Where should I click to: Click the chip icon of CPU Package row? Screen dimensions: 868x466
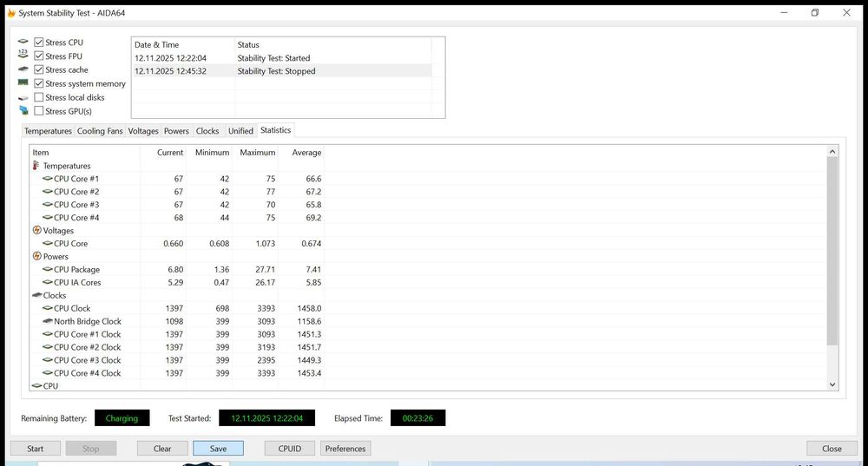point(48,269)
